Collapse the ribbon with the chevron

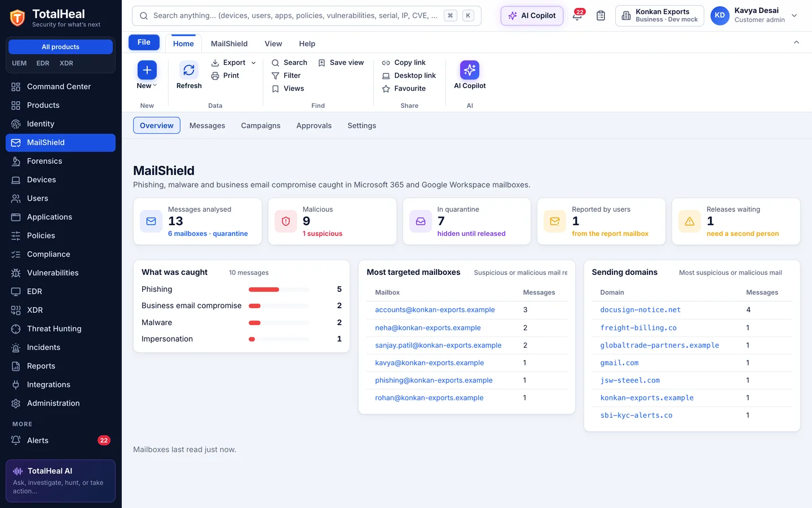[x=796, y=42]
